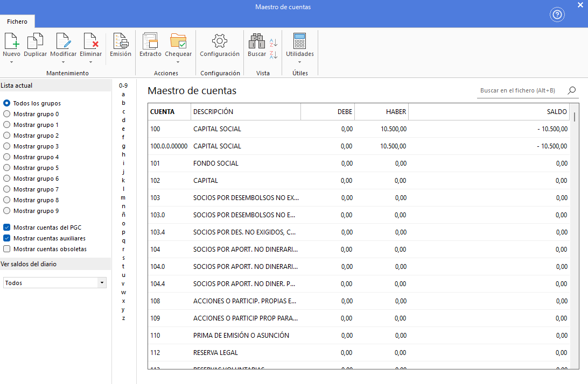588x384 pixels.
Task: Click the table vertical scrollbar thumb
Action: click(575, 117)
